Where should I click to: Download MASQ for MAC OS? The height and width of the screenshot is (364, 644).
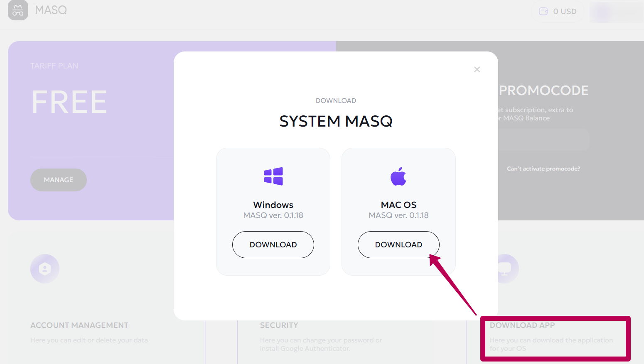[398, 244]
